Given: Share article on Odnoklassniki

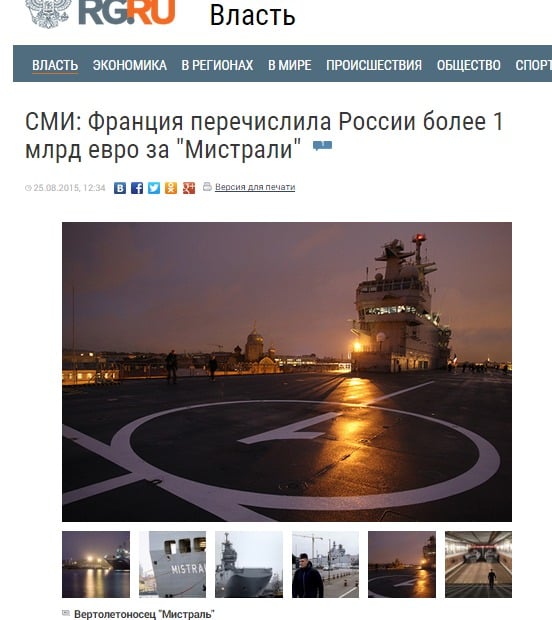Looking at the screenshot, I should tap(171, 188).
